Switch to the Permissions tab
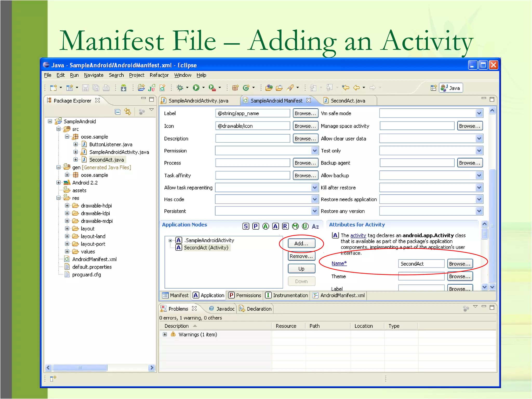The image size is (532, 399). tap(245, 295)
